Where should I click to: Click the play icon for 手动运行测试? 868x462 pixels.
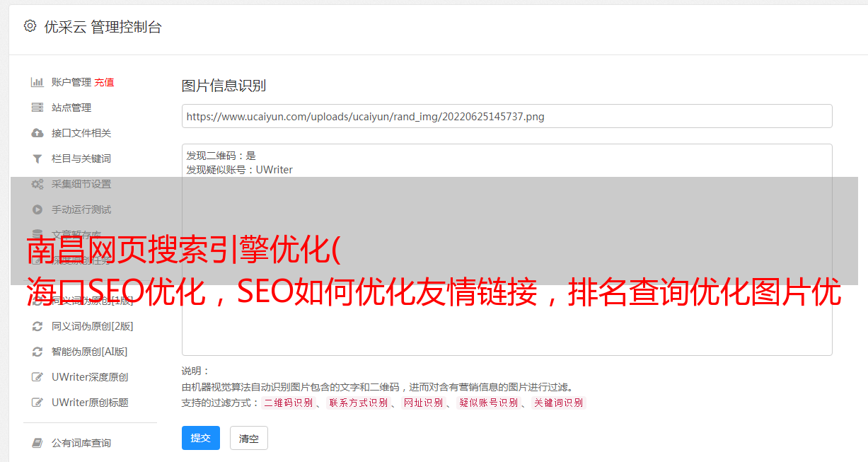click(x=37, y=209)
